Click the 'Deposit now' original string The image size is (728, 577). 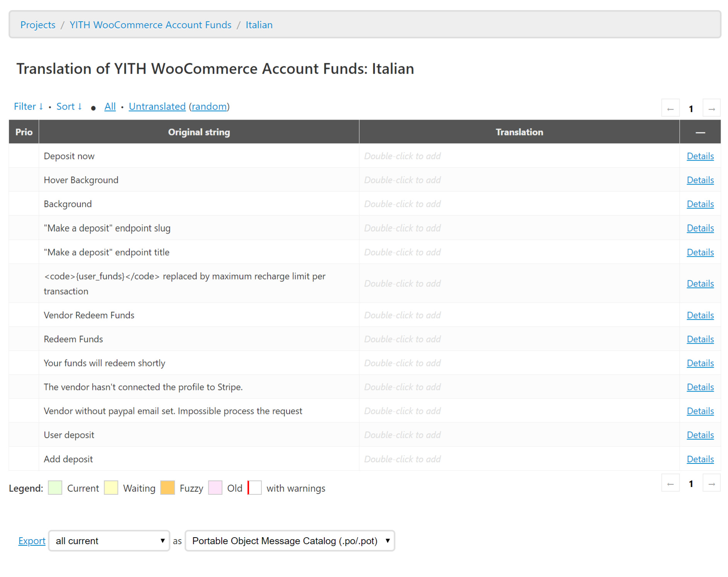pyautogui.click(x=69, y=156)
